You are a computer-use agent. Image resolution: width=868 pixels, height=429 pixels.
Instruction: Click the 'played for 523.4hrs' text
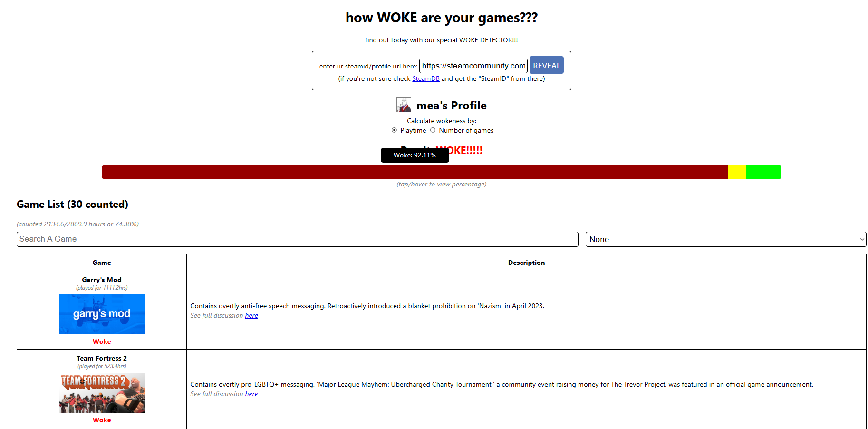click(102, 366)
